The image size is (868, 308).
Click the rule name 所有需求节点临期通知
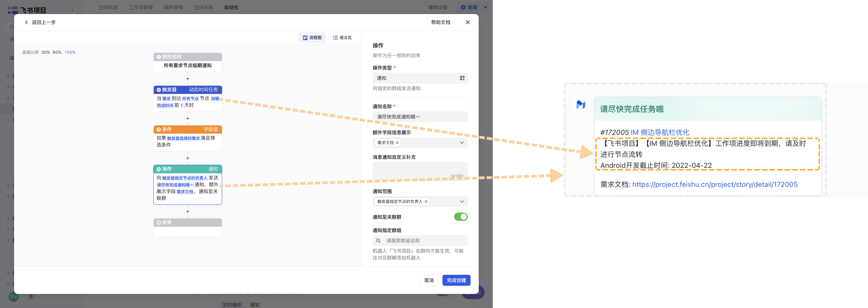[188, 66]
